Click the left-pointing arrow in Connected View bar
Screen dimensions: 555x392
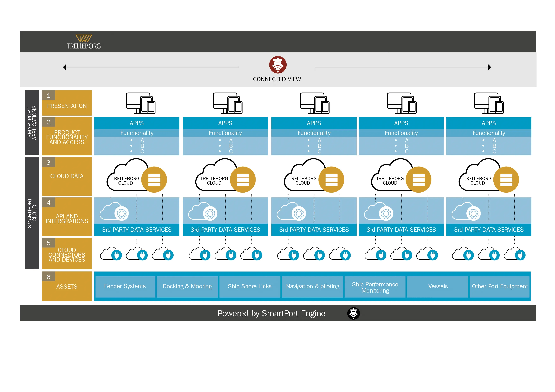pyautogui.click(x=65, y=67)
